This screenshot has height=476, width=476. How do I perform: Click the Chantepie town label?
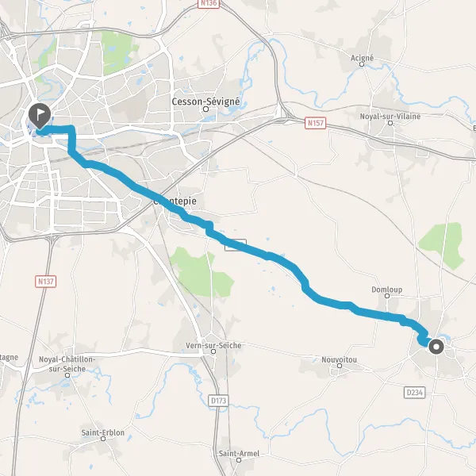[175, 201]
